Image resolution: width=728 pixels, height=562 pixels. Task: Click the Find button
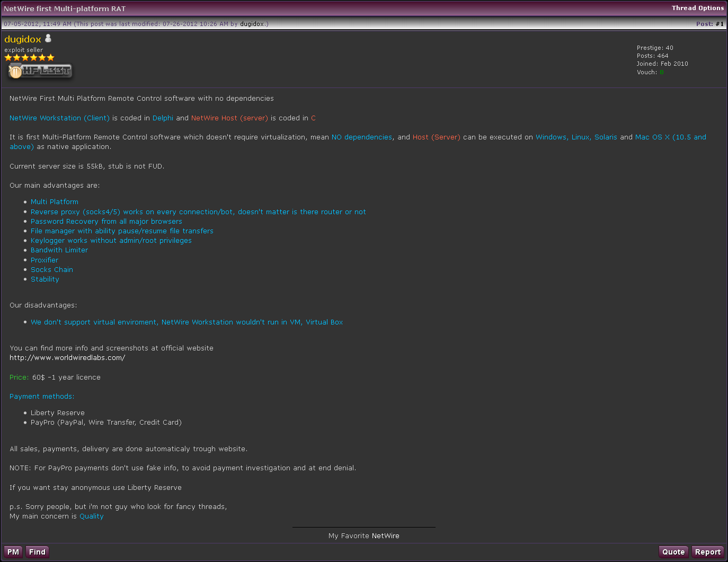click(x=37, y=552)
